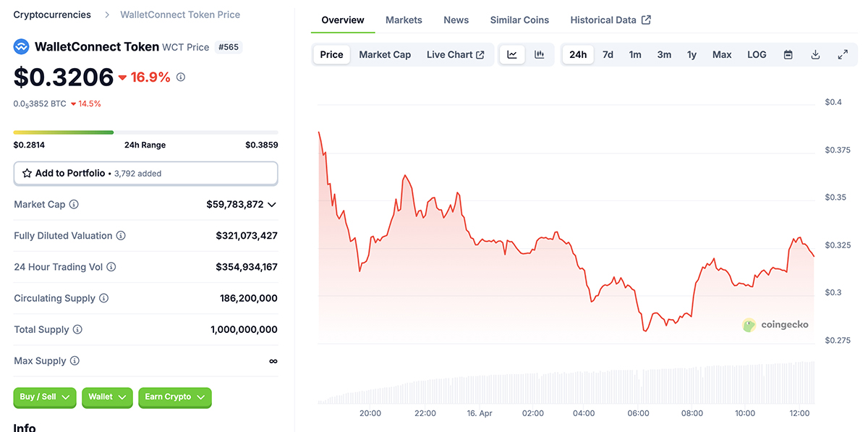Toggle the LOG scale on the chart
The height and width of the screenshot is (432, 868).
pyautogui.click(x=757, y=54)
